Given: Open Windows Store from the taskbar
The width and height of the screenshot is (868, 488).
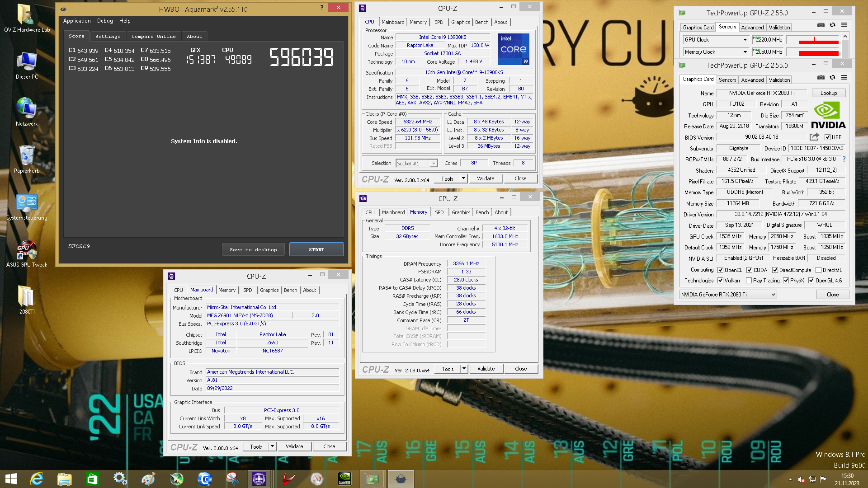Looking at the screenshot, I should (x=92, y=479).
